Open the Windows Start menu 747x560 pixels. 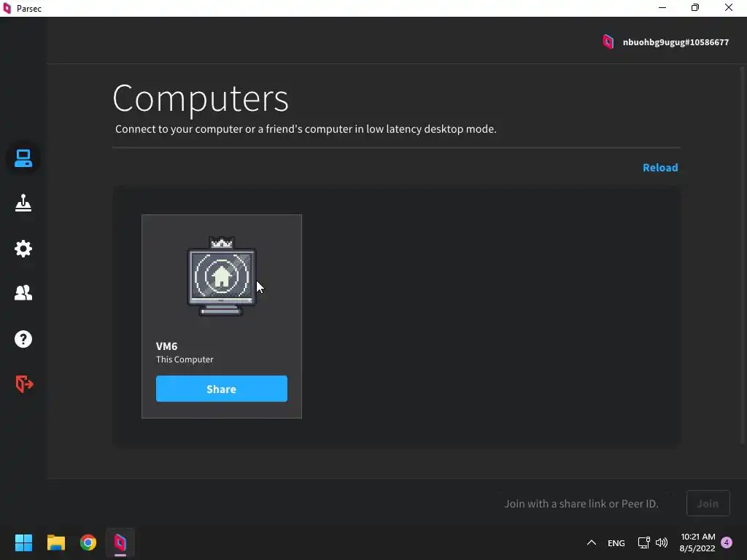pos(23,542)
